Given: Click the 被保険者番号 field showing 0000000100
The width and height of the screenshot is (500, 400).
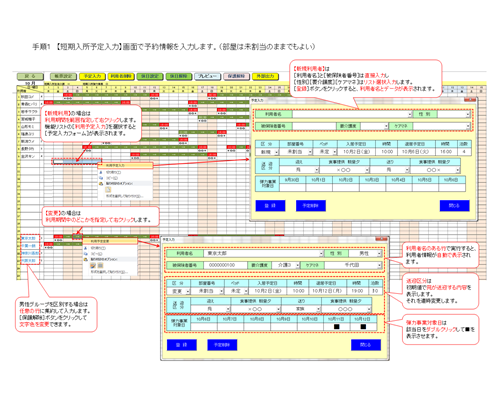Looking at the screenshot, I should pyautogui.click(x=225, y=265).
